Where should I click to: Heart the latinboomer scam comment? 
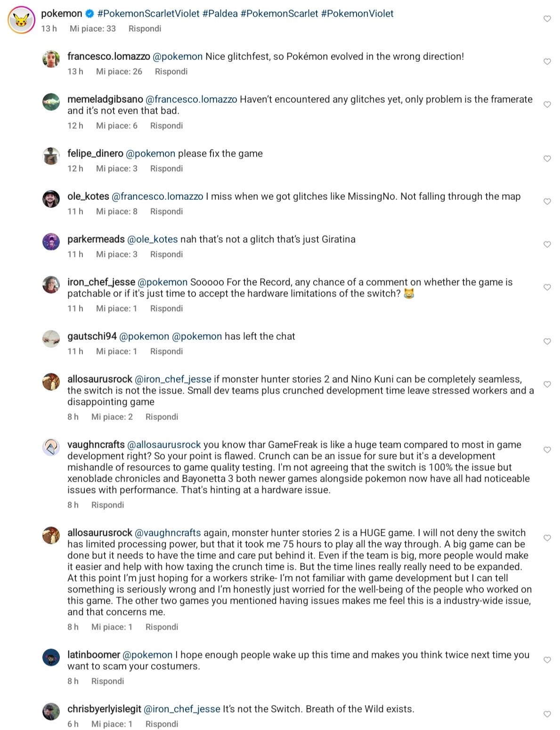click(547, 660)
